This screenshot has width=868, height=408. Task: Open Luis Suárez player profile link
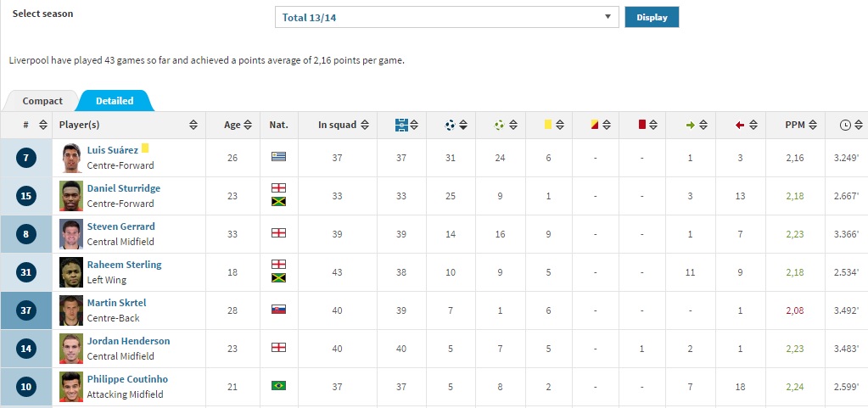[x=112, y=150]
